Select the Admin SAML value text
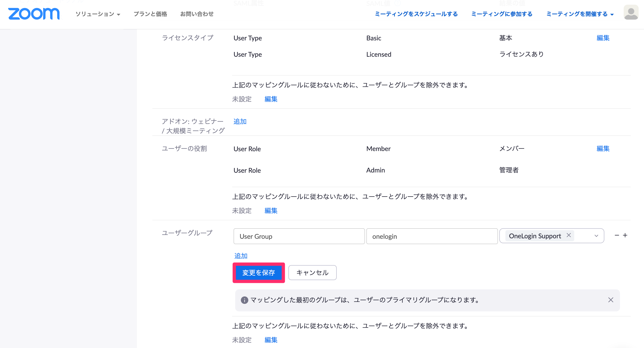The width and height of the screenshot is (644, 348). (x=375, y=170)
